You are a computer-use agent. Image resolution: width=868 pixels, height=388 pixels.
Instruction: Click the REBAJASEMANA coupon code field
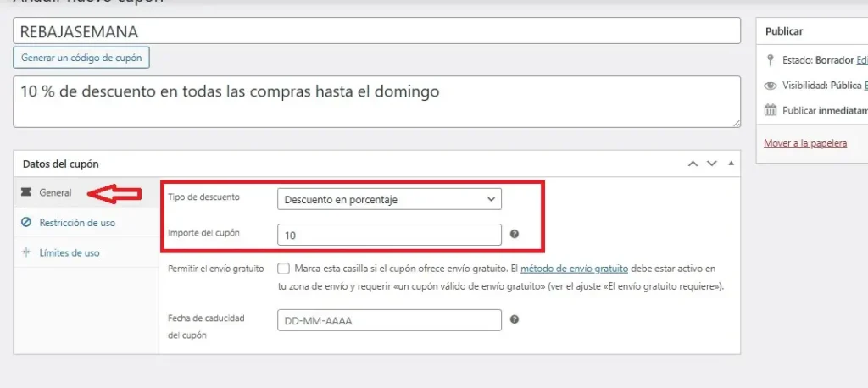pyautogui.click(x=377, y=31)
